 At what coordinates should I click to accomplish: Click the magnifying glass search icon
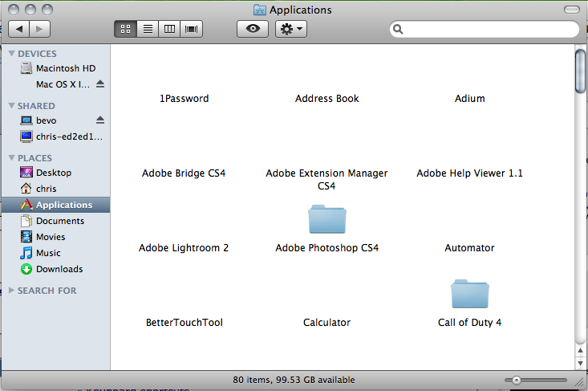[398, 29]
